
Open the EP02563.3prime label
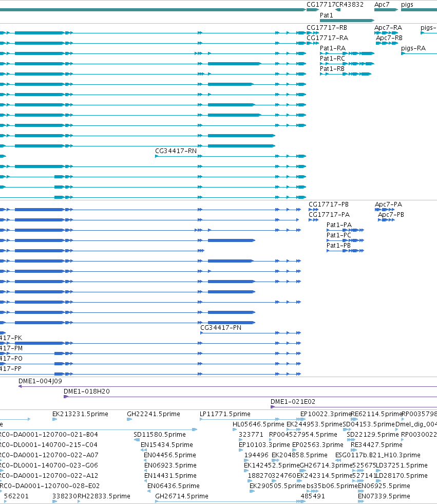318,445
